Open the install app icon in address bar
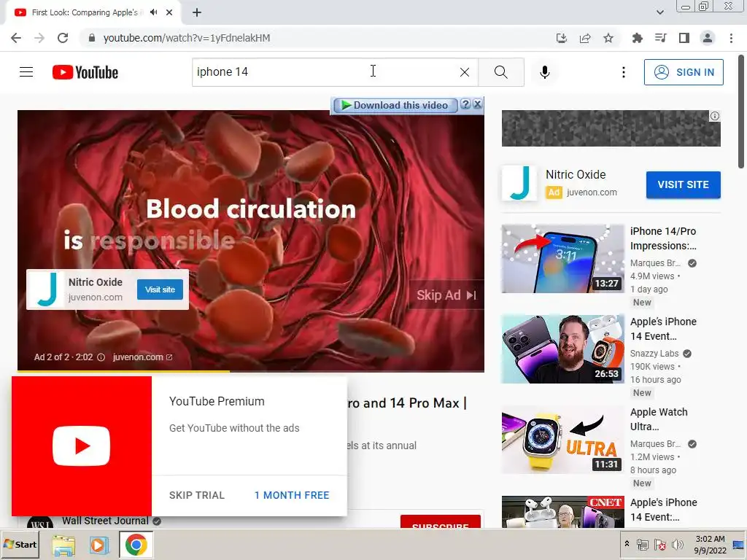This screenshot has height=560, width=747. (562, 38)
